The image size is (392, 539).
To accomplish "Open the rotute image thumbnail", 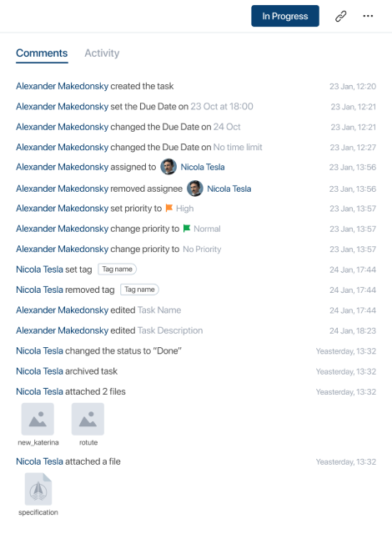I will [88, 419].
